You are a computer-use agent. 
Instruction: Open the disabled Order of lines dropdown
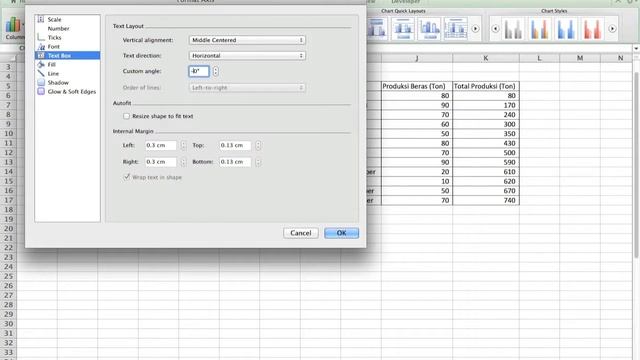pos(247,87)
